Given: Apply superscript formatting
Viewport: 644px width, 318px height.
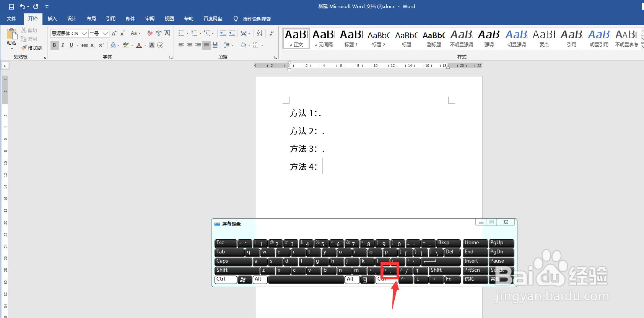Looking at the screenshot, I should [101, 45].
